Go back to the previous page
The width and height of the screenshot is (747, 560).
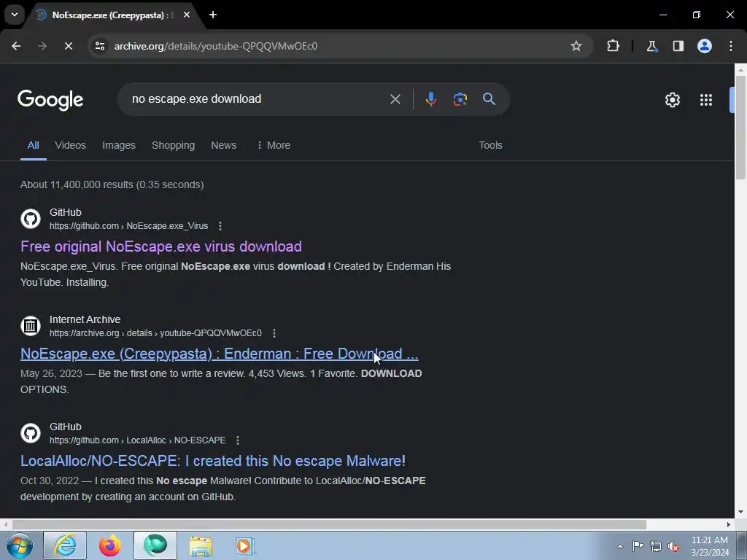tap(16, 46)
